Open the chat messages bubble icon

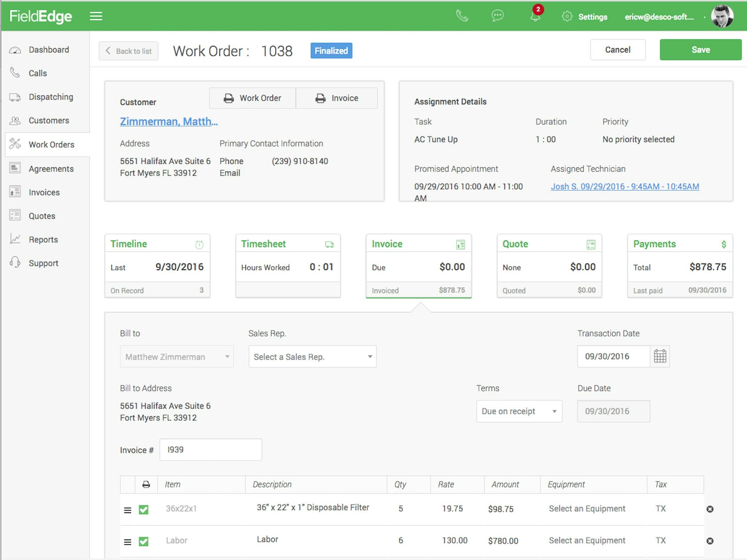coord(497,16)
